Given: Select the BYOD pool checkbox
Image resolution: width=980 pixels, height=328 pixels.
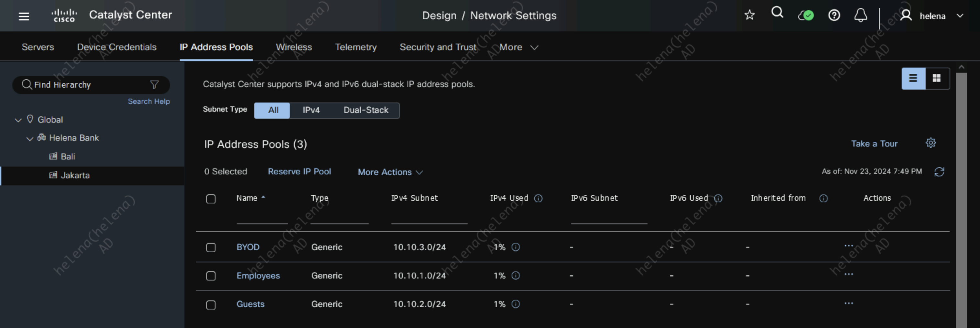Looking at the screenshot, I should 211,247.
